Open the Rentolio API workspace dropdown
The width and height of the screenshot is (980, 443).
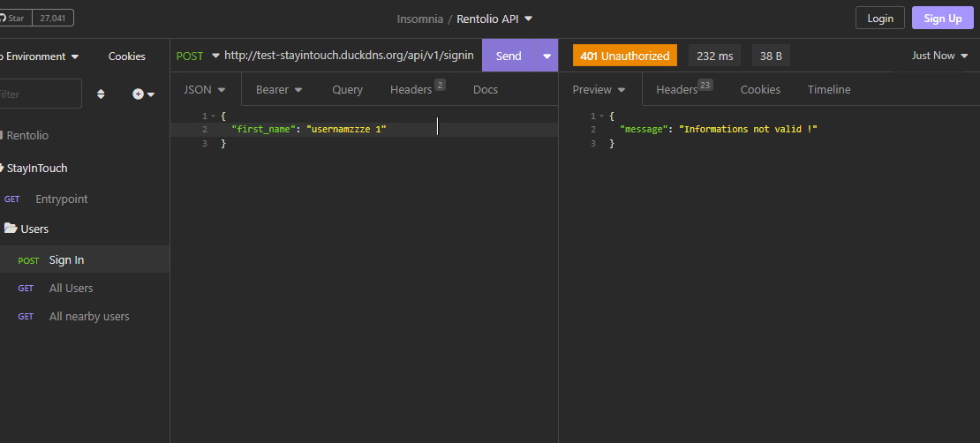pos(494,19)
